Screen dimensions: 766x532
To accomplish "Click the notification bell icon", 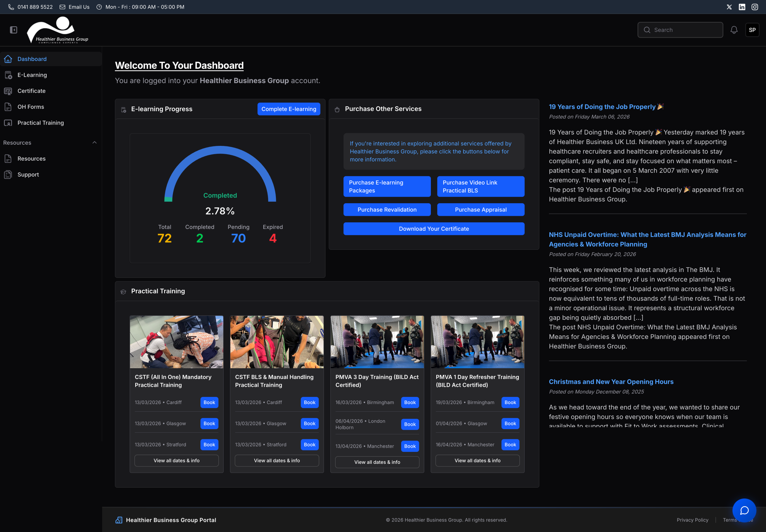I will [734, 30].
